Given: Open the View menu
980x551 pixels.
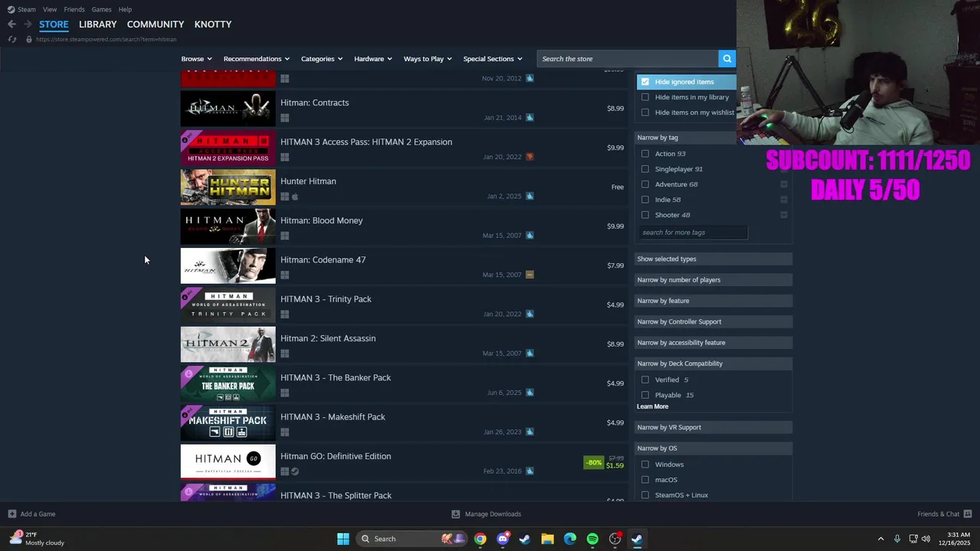Looking at the screenshot, I should click(x=50, y=9).
